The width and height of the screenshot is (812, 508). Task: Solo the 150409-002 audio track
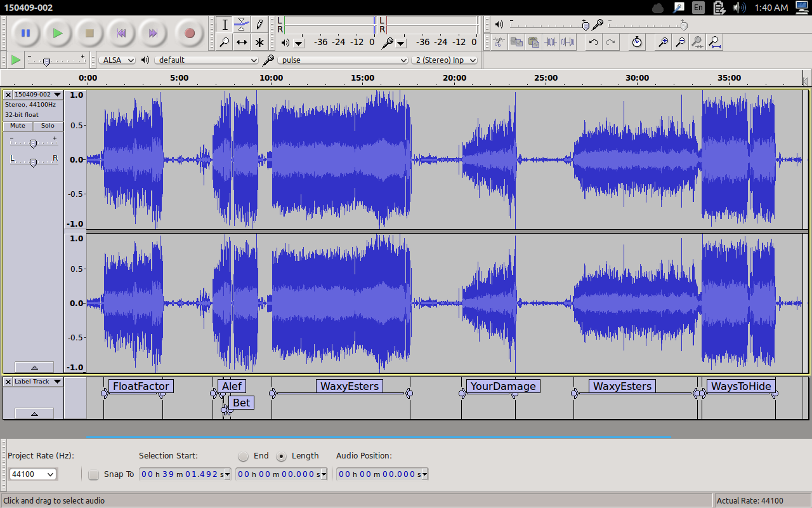(48, 126)
